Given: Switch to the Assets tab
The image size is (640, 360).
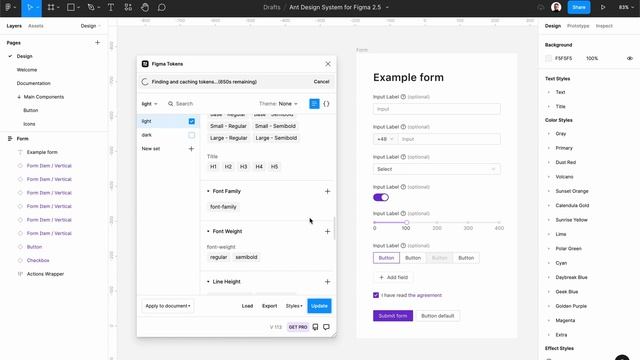Looking at the screenshot, I should (x=36, y=26).
